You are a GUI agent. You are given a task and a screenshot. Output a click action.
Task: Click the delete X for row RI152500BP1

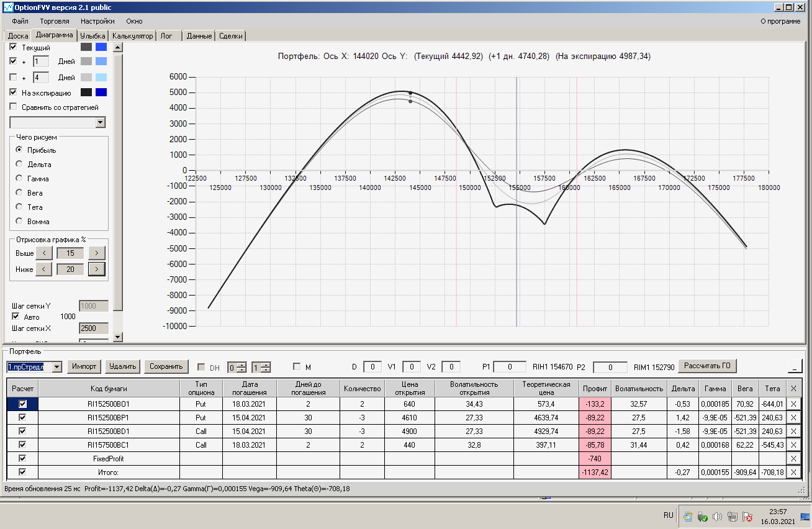(793, 417)
